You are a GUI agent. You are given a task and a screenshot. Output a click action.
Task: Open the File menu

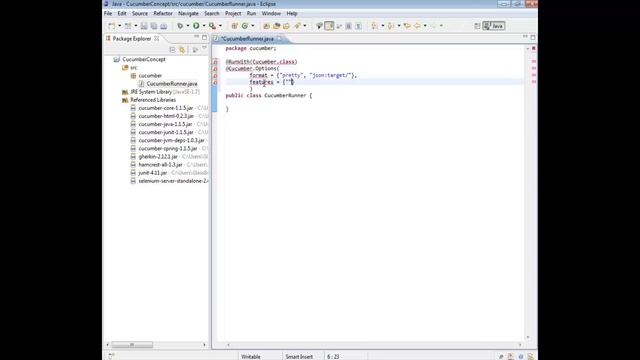[108, 13]
